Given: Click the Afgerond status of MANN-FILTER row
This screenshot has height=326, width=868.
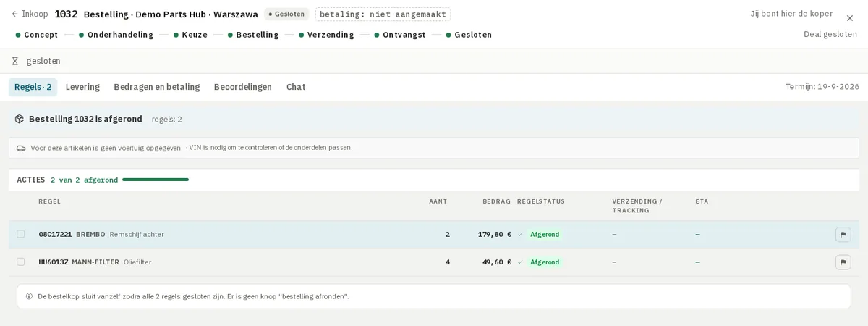Looking at the screenshot, I should (545, 262).
